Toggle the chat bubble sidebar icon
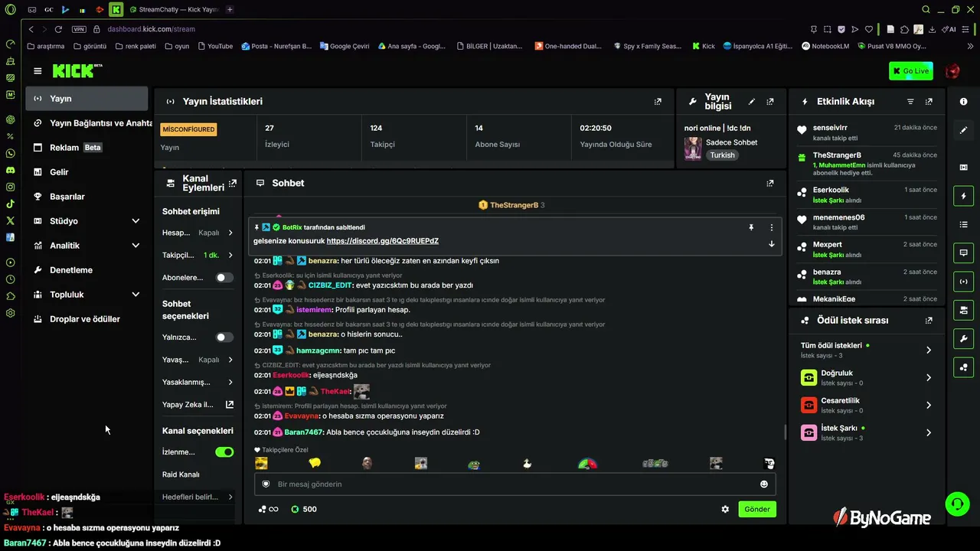This screenshot has width=980, height=551. (x=963, y=253)
